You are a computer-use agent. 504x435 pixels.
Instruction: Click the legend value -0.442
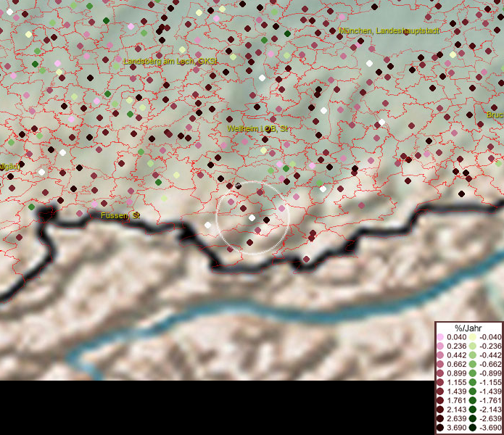tap(490, 355)
